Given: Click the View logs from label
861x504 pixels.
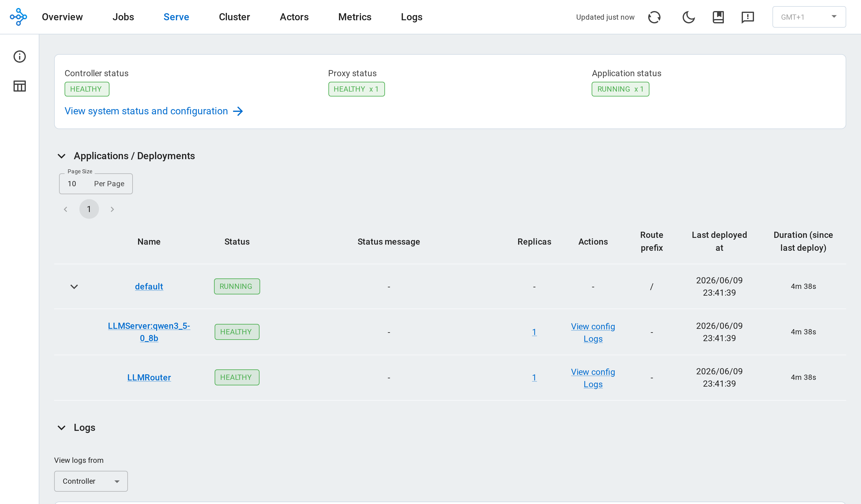Looking at the screenshot, I should click(x=79, y=460).
